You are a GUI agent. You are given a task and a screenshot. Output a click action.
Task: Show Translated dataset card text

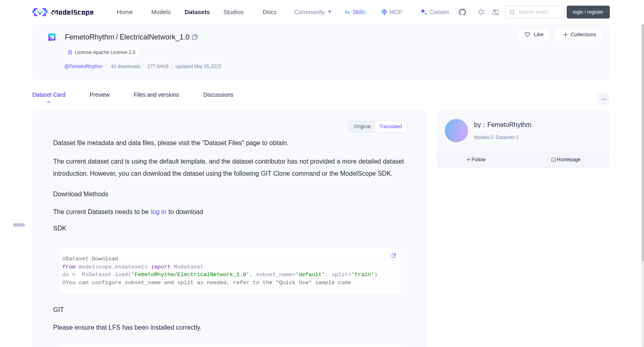click(390, 127)
